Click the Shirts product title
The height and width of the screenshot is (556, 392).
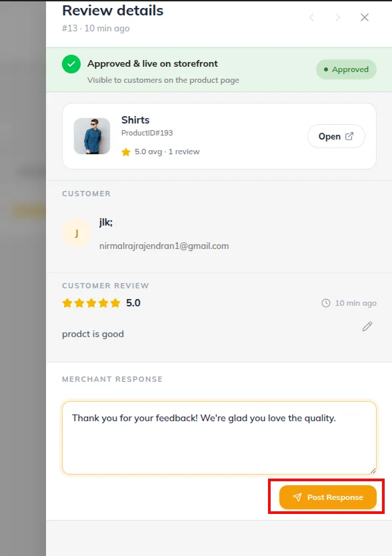[135, 120]
